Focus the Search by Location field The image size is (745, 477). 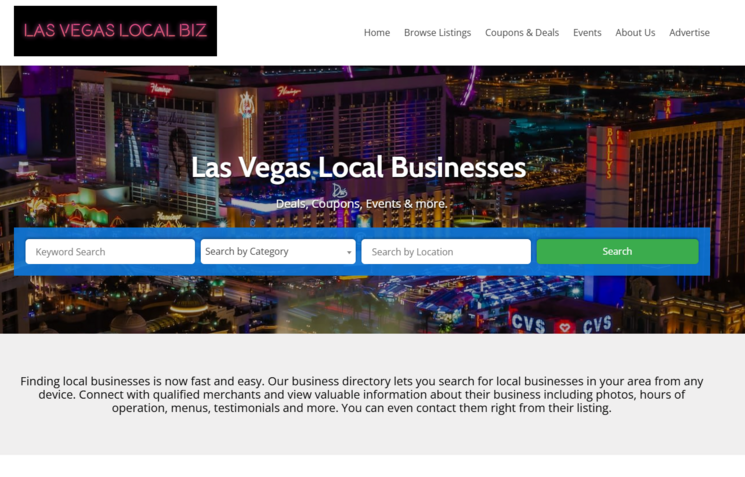coord(446,251)
